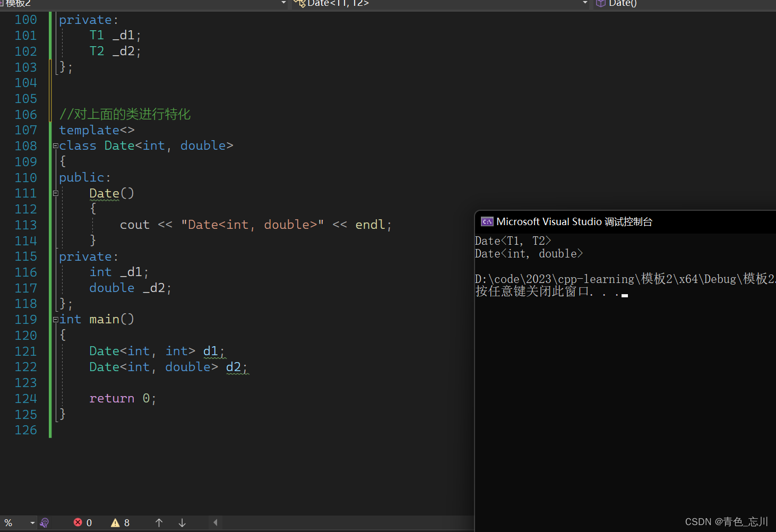
Task: Collapse the Date() constructor on line 111
Action: [x=55, y=194]
